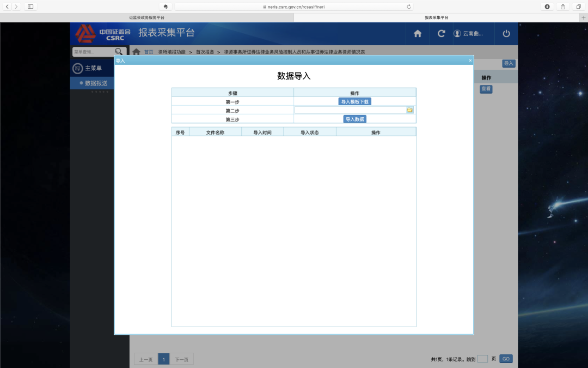Click the 首页 breadcrumb link
Image resolution: width=588 pixels, height=368 pixels.
tap(149, 52)
